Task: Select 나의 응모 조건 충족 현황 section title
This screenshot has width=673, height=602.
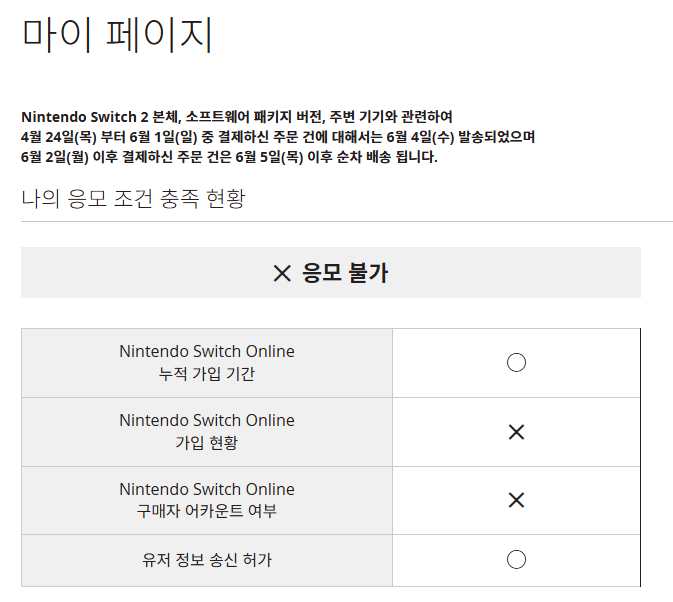Action: click(133, 199)
